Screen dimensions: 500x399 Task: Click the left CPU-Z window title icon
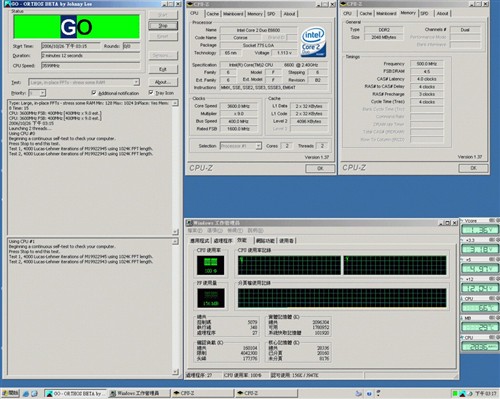(x=190, y=4)
